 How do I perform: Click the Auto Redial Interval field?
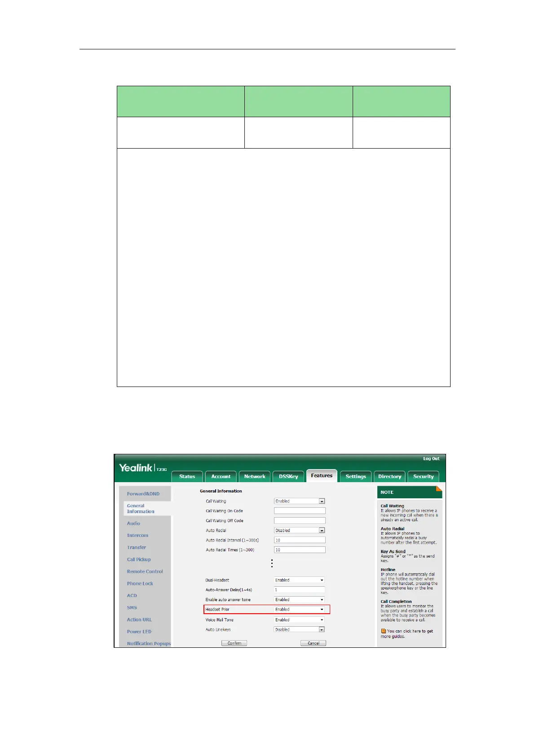pyautogui.click(x=300, y=540)
